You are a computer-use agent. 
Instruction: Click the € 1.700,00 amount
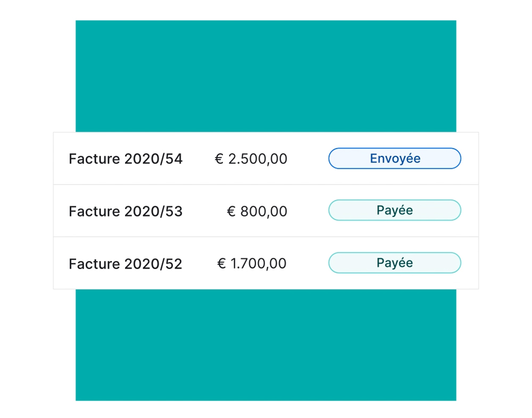click(252, 264)
